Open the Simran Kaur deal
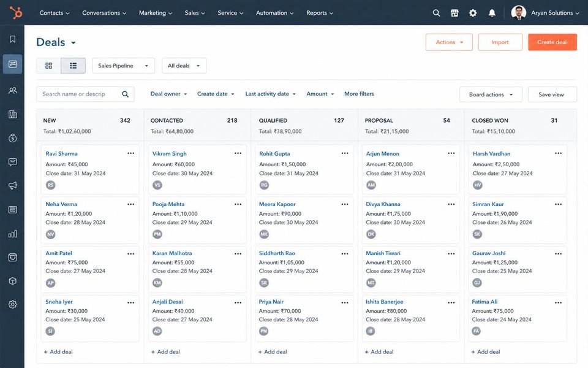The height and width of the screenshot is (368, 588). tap(488, 204)
